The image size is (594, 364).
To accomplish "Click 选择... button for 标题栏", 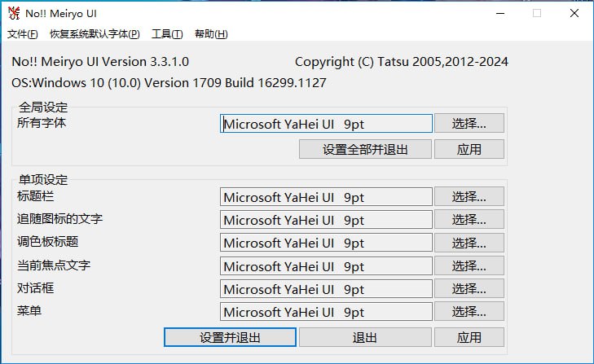I will pos(469,196).
